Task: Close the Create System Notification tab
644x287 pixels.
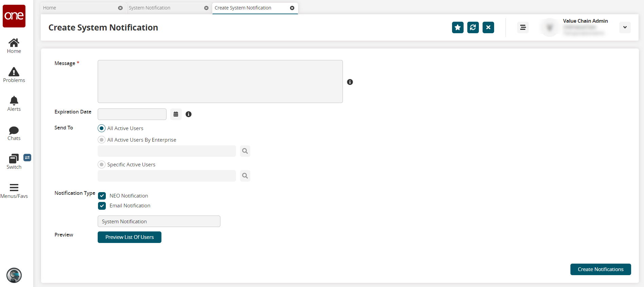Action: (292, 8)
